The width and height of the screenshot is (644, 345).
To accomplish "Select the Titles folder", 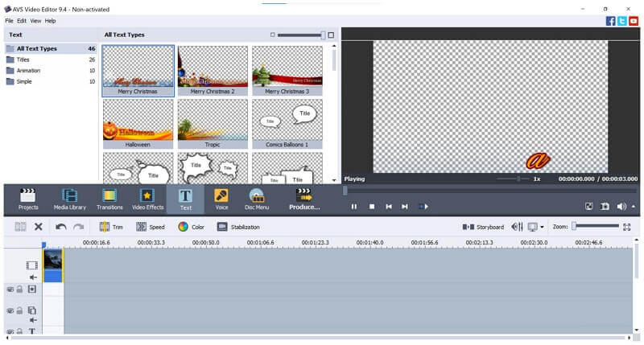I will (51, 60).
